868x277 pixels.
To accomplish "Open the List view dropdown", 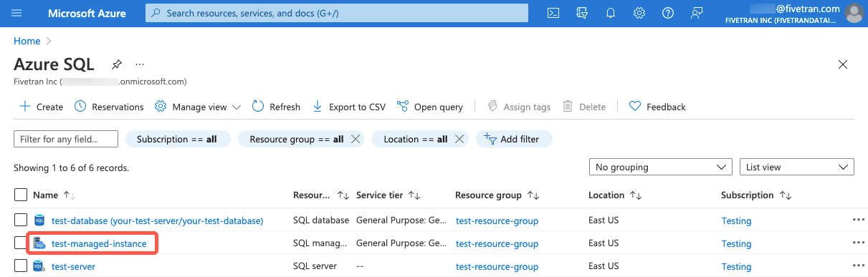I will click(x=797, y=167).
